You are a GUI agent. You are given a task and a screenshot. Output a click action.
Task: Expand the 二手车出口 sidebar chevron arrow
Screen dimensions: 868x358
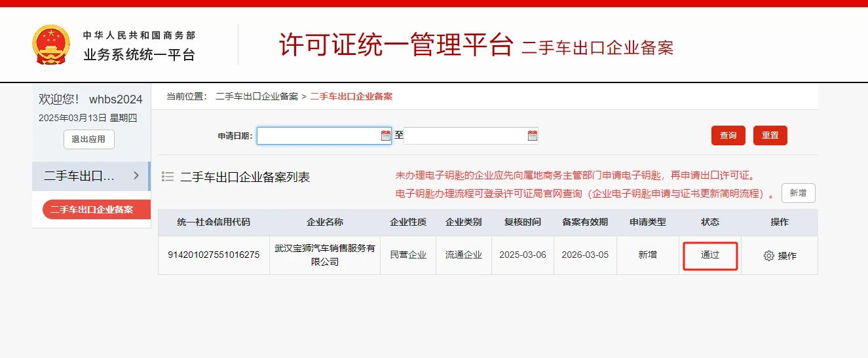pos(136,175)
